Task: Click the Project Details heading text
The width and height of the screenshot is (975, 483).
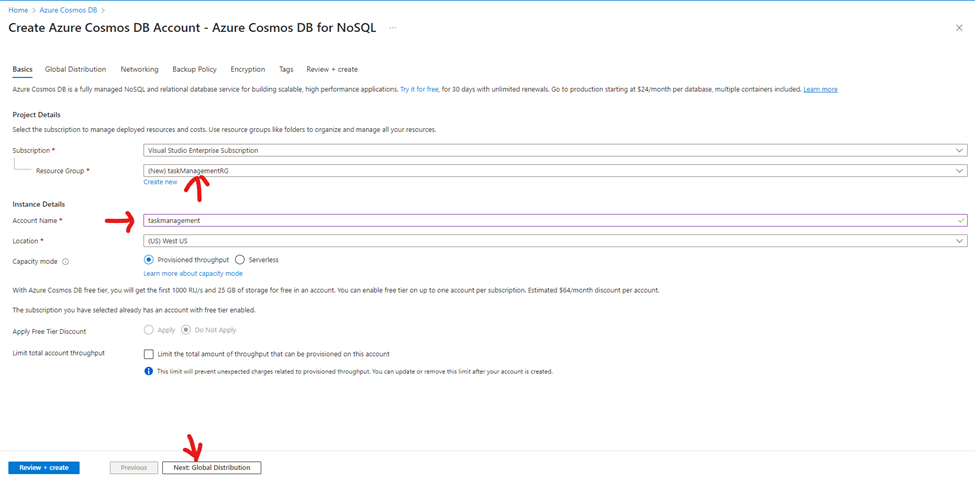Action: pos(36,114)
